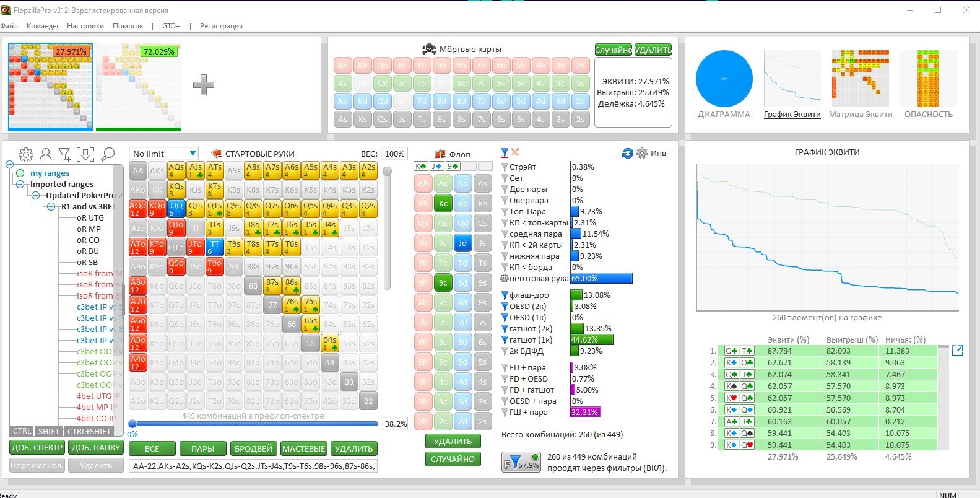The image size is (980, 498).
Task: Toggle the гатшот (1к) filter funnel
Action: [505, 340]
